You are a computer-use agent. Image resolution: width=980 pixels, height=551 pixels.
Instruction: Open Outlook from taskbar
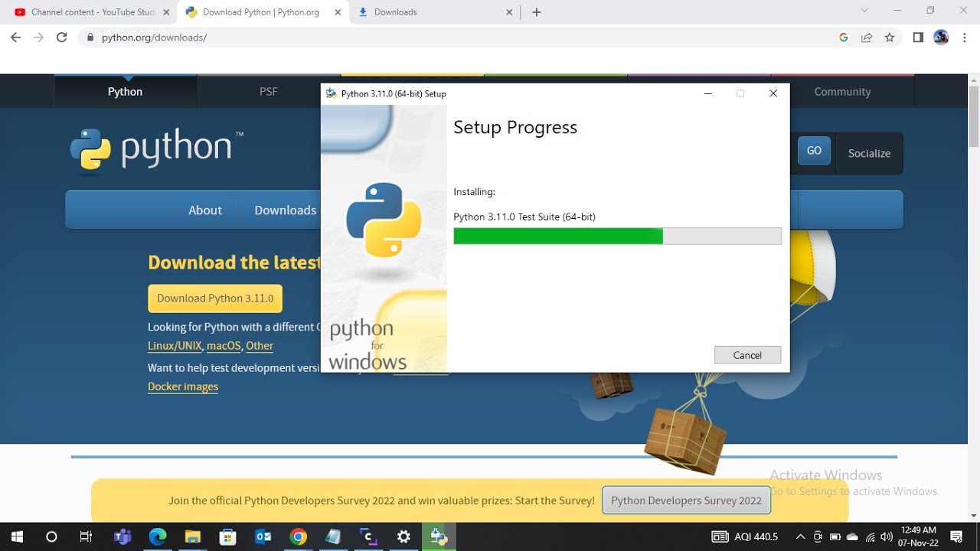pyautogui.click(x=263, y=536)
